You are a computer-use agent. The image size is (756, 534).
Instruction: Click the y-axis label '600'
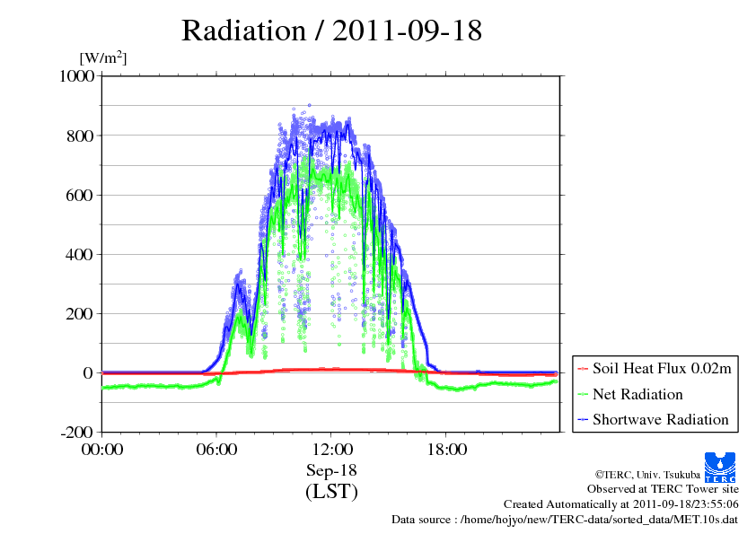tap(80, 195)
